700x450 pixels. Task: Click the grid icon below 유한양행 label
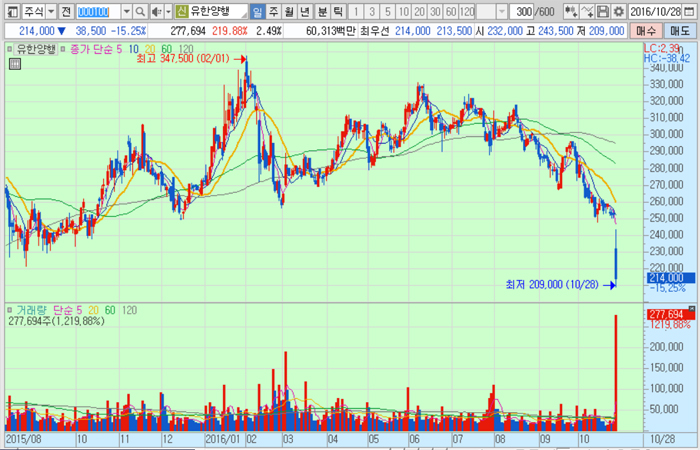pos(14,64)
